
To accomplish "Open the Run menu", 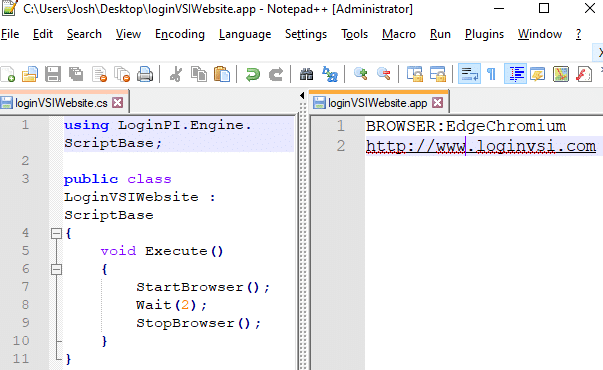I will coord(440,34).
